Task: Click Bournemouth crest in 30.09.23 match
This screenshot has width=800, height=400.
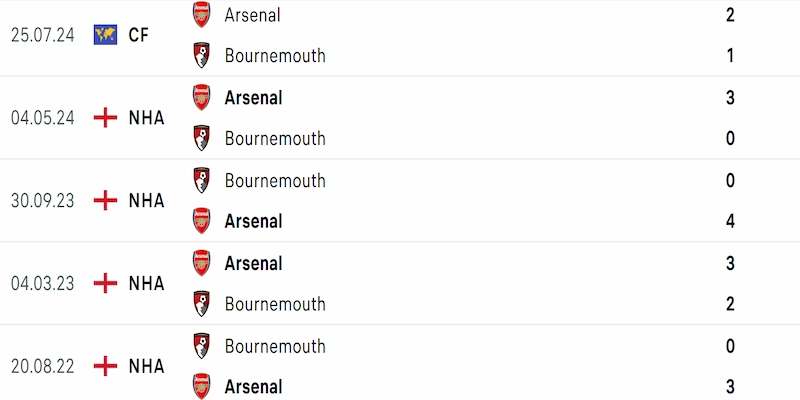Action: (x=202, y=180)
